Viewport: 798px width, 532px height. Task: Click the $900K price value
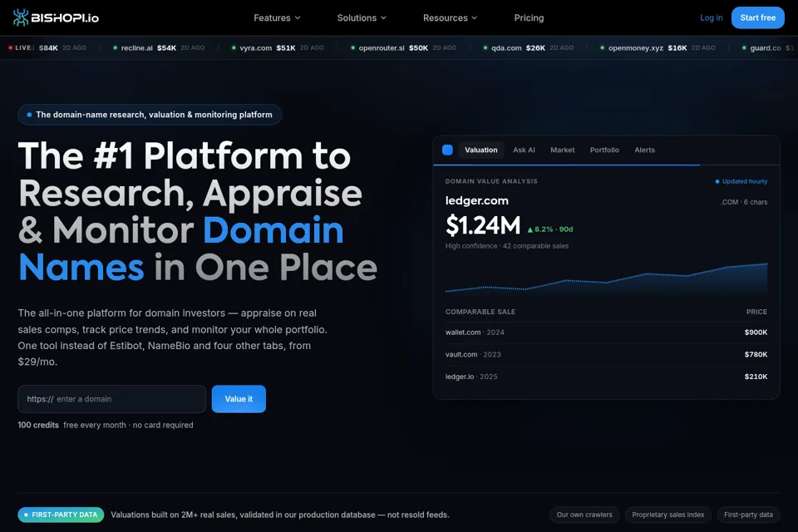click(x=756, y=332)
